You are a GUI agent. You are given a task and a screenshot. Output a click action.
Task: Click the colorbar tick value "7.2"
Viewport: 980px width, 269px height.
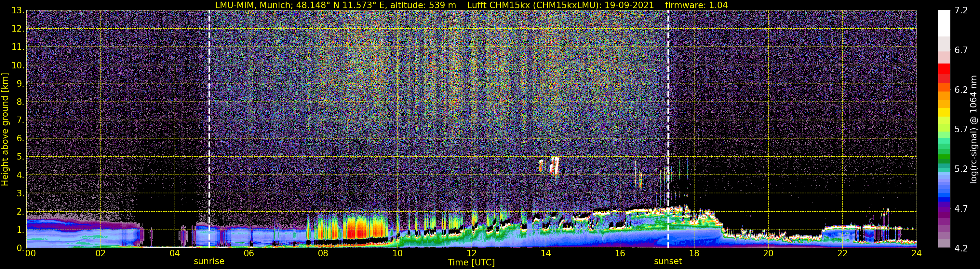[961, 11]
